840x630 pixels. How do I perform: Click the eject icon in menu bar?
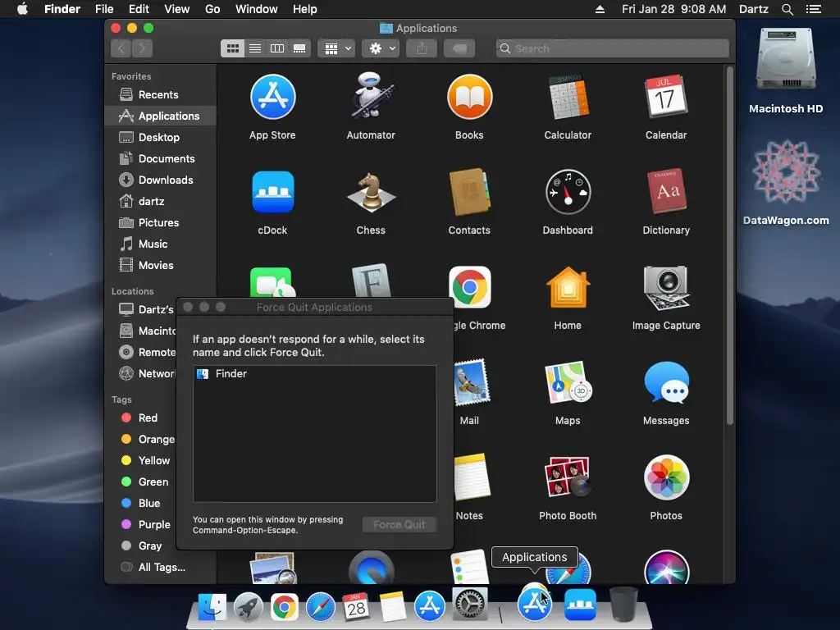pyautogui.click(x=600, y=9)
